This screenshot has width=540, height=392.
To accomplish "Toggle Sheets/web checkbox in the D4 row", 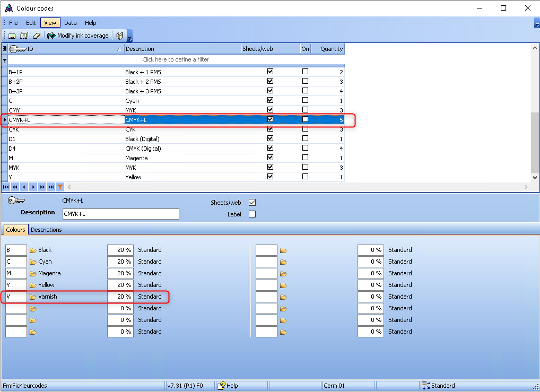I will point(271,148).
